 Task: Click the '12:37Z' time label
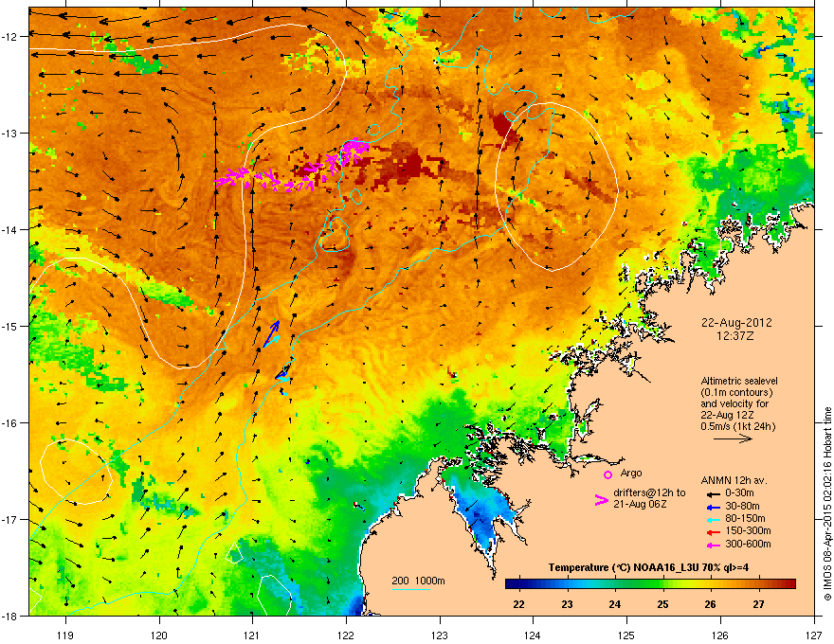click(x=735, y=336)
